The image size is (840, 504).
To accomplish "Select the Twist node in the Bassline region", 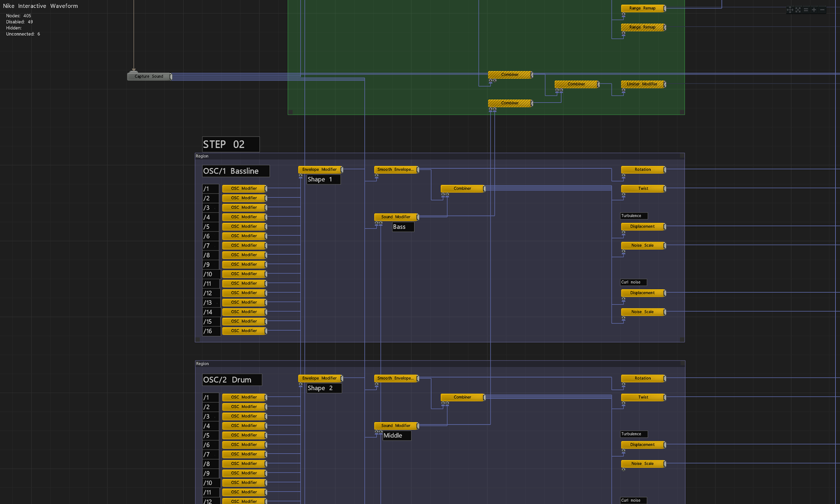I will (x=642, y=188).
